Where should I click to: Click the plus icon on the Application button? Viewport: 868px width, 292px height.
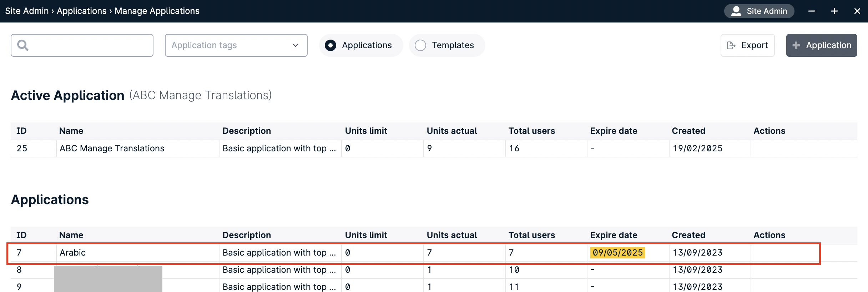click(796, 45)
